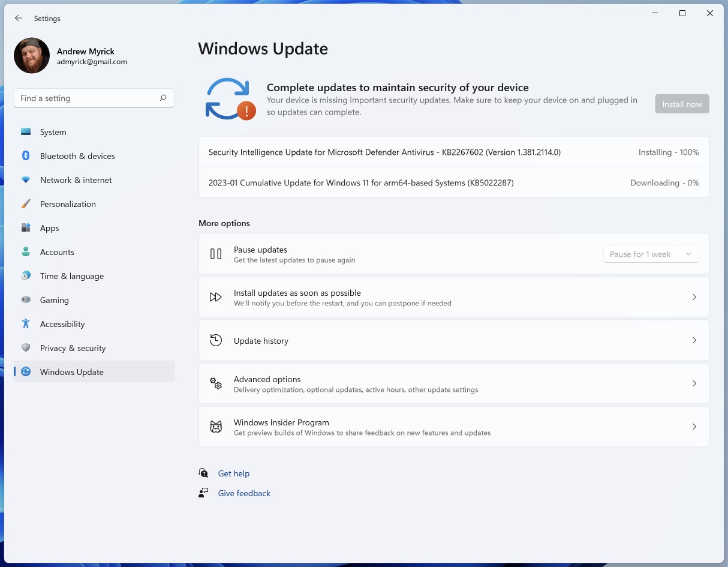Click the Installing - 100% status
The image size is (728, 567).
tap(669, 152)
